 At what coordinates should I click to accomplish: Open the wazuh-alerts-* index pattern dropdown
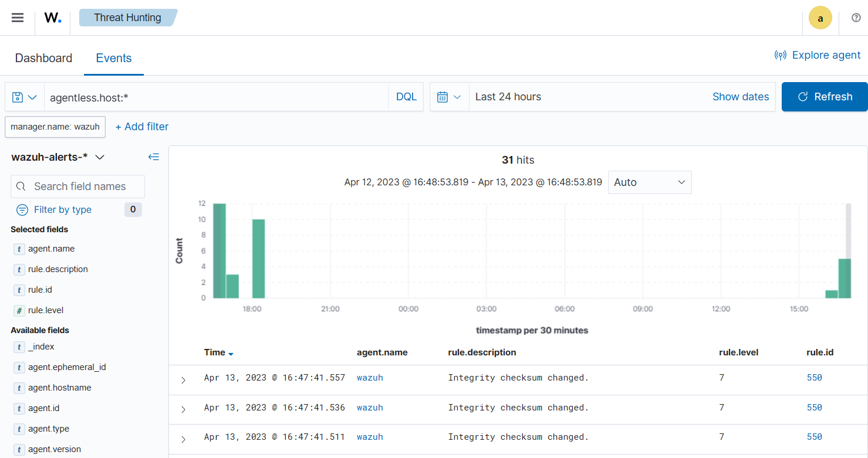click(x=58, y=157)
